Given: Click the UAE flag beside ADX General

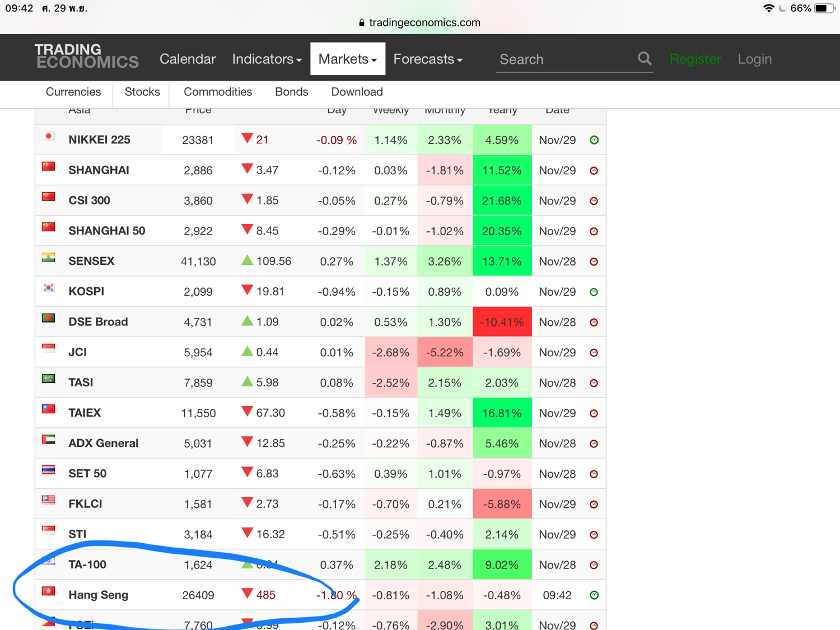Looking at the screenshot, I should point(49,439).
